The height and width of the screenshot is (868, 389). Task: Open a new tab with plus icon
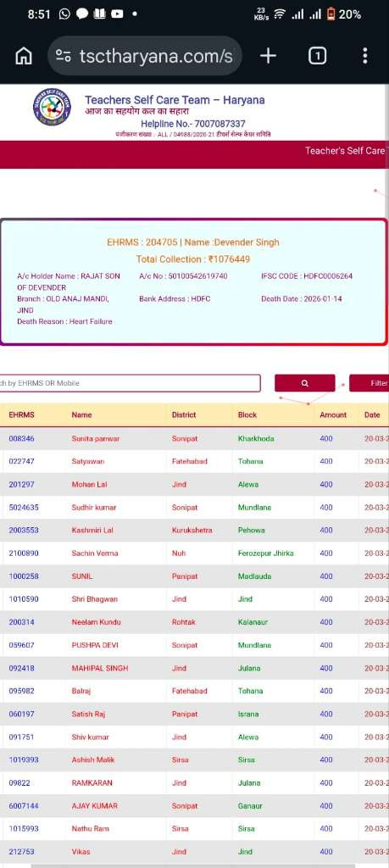[x=268, y=55]
